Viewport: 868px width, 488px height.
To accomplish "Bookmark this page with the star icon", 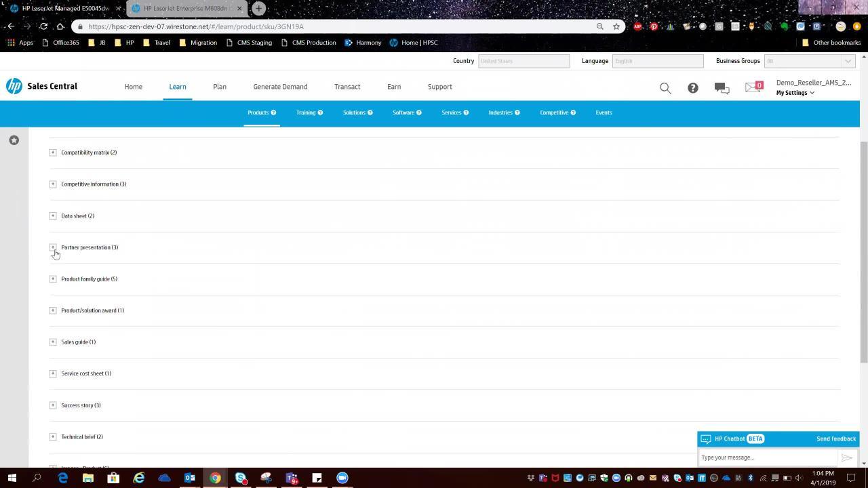I will [616, 26].
